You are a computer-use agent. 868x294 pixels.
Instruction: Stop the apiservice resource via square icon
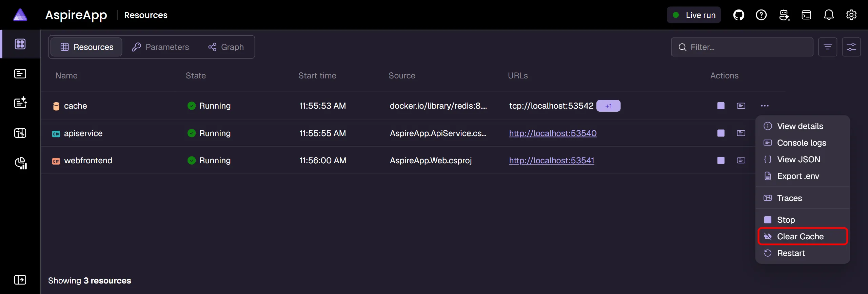pos(721,133)
